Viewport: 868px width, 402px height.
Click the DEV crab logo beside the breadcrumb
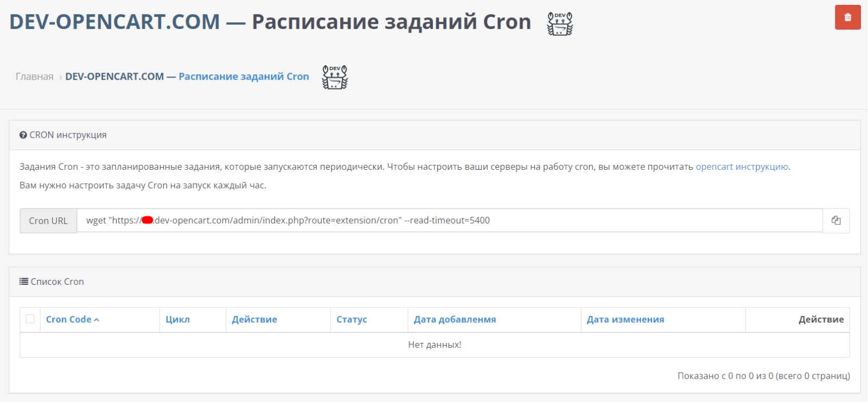point(335,77)
